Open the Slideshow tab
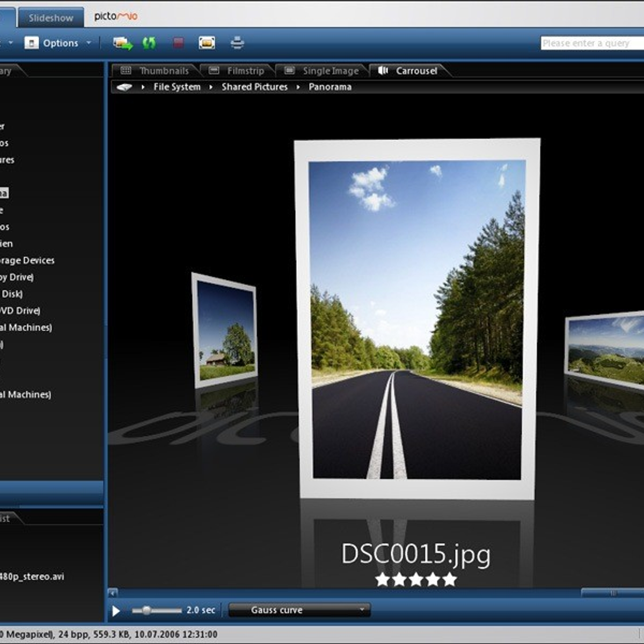This screenshot has height=644, width=644. 50,18
